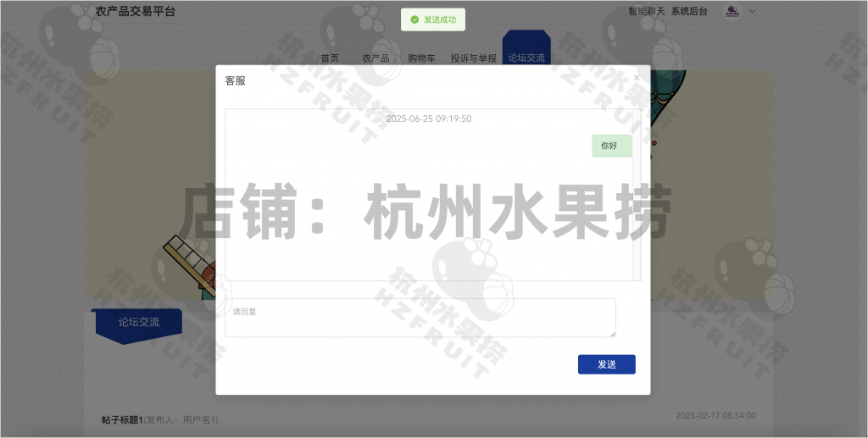Open the 首页 navigation tab
Screen dimensions: 868x438
[330, 58]
